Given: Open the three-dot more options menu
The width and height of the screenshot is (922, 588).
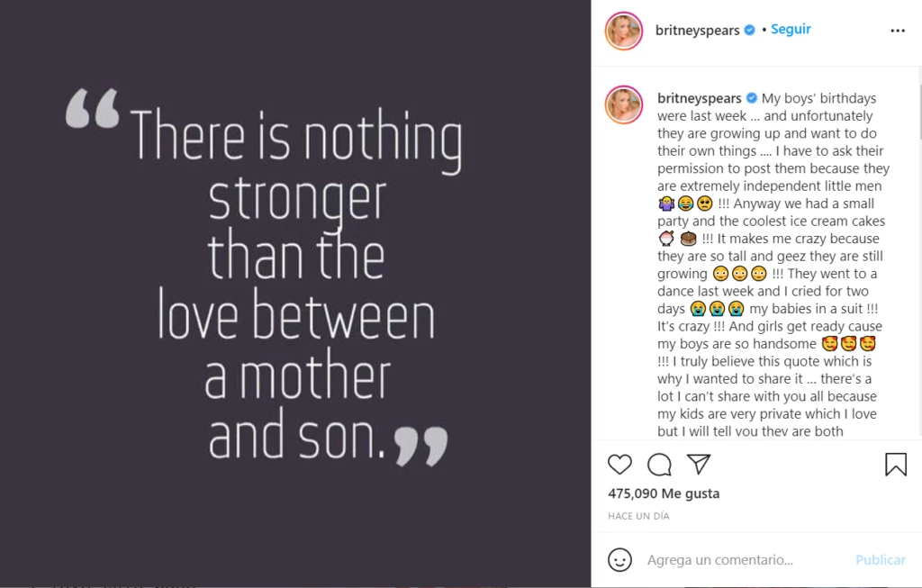Looking at the screenshot, I should tap(897, 31).
